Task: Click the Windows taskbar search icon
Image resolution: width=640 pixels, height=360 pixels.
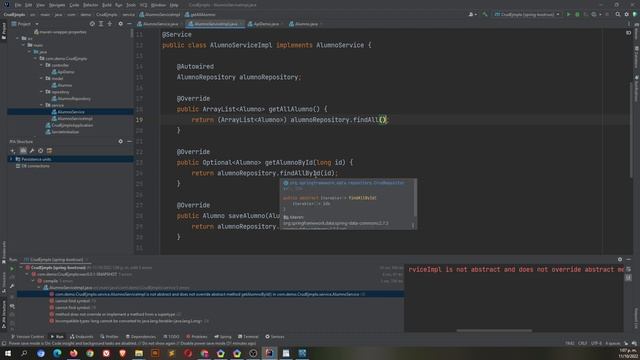Action: coord(24,353)
